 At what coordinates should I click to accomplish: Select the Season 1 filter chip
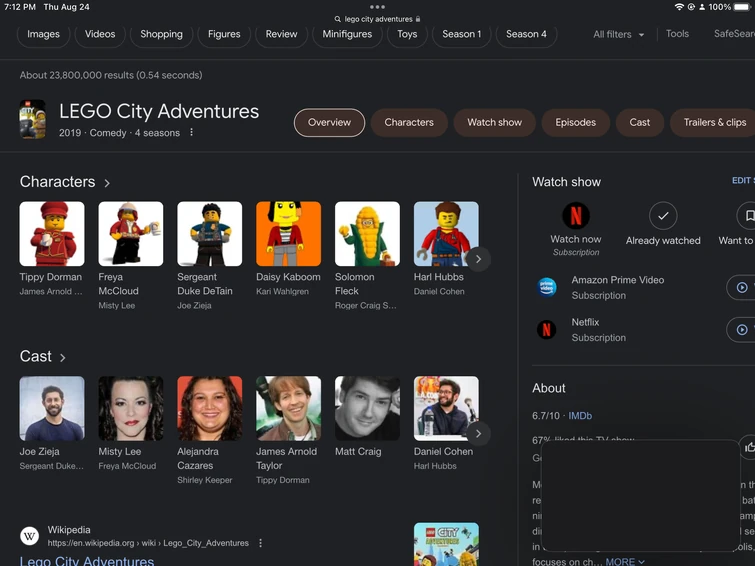point(462,34)
